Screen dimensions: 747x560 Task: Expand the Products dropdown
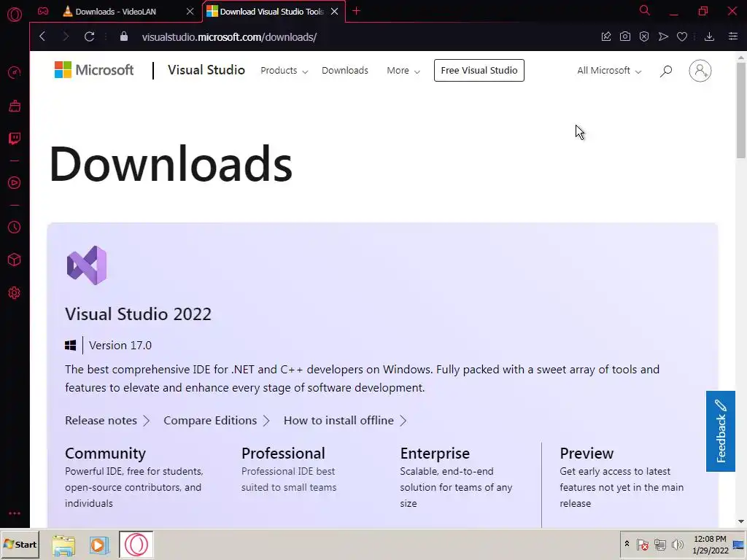284,71
